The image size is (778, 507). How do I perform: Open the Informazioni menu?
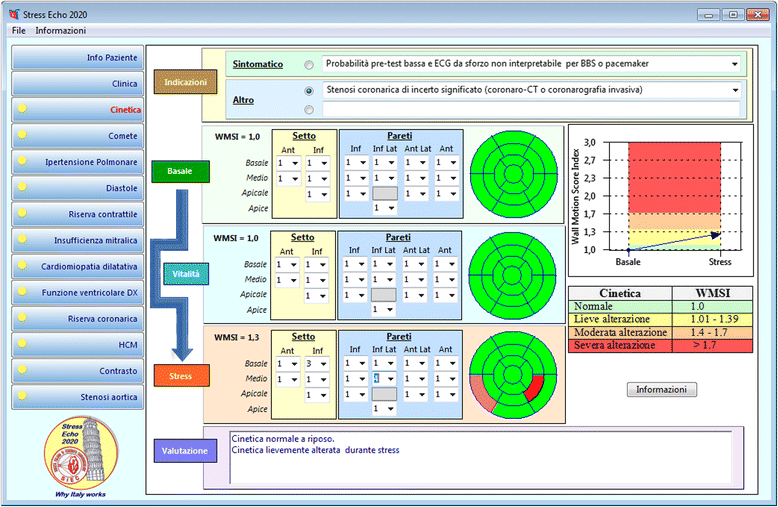coord(61,31)
